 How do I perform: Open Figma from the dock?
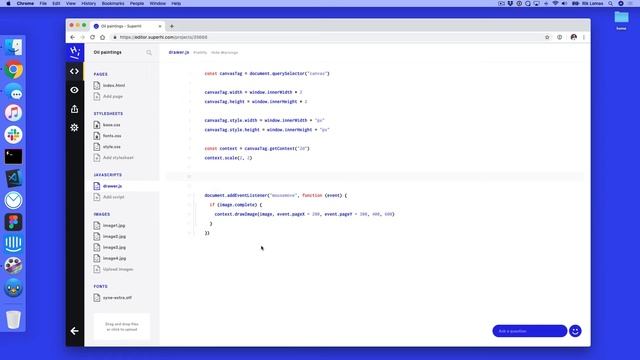click(13, 222)
